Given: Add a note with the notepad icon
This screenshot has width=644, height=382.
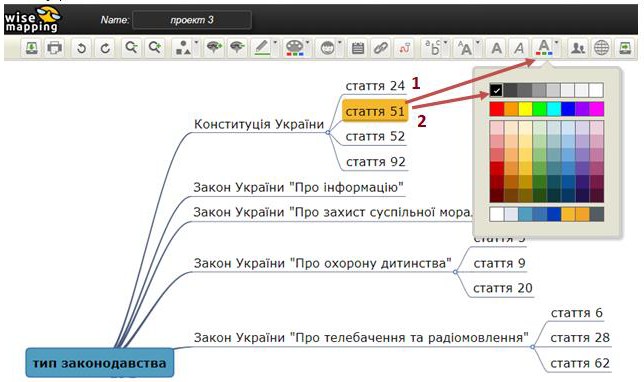Looking at the screenshot, I should click(x=358, y=48).
